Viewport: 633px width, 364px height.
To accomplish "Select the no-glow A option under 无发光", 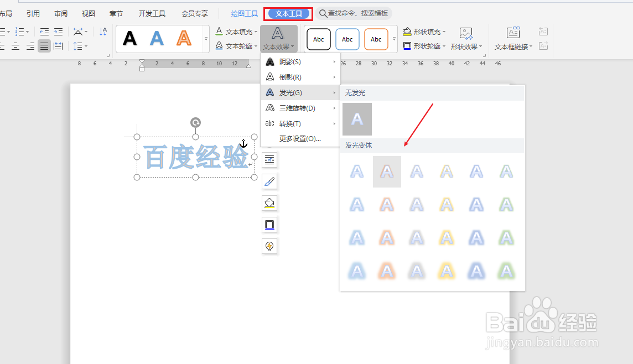I will [x=357, y=119].
